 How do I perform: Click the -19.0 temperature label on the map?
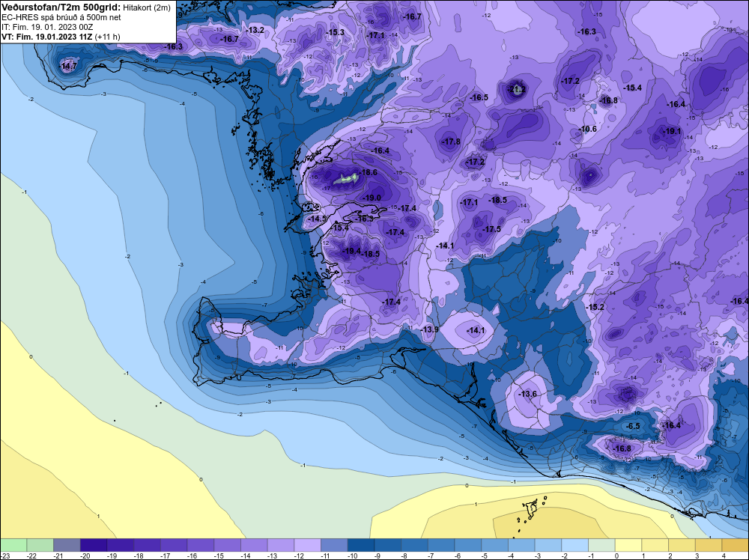pyautogui.click(x=372, y=198)
